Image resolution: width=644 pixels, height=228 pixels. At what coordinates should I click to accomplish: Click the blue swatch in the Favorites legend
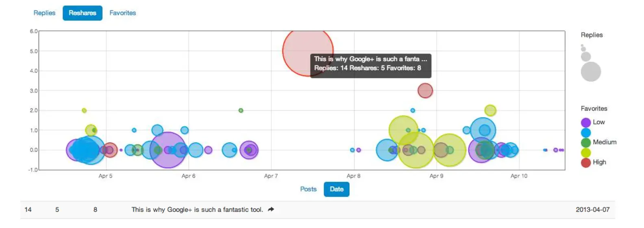click(x=585, y=133)
